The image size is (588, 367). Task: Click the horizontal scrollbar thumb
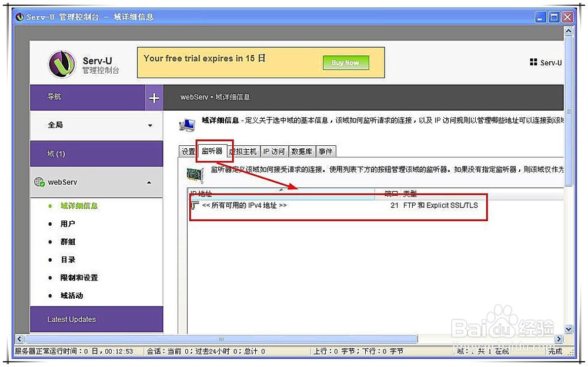[221, 339]
